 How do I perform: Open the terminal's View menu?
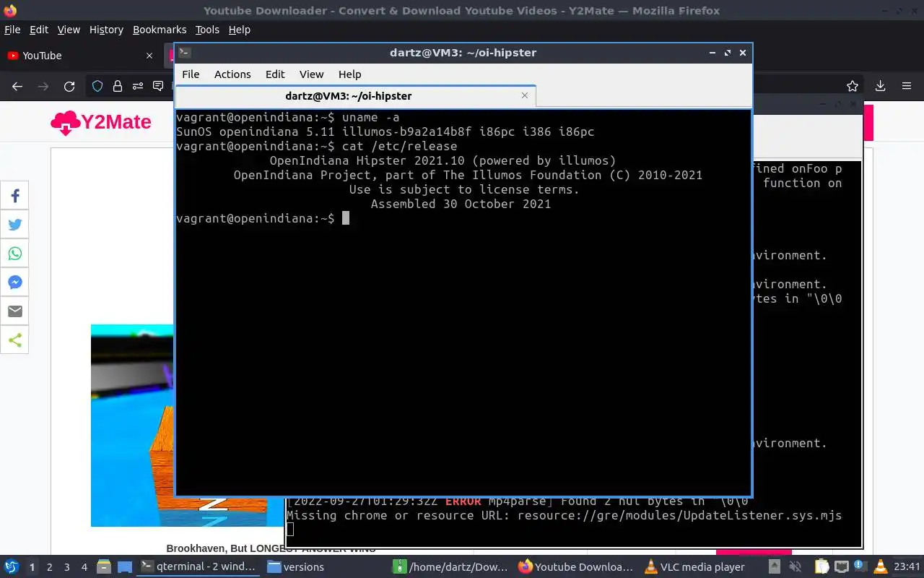pyautogui.click(x=312, y=74)
